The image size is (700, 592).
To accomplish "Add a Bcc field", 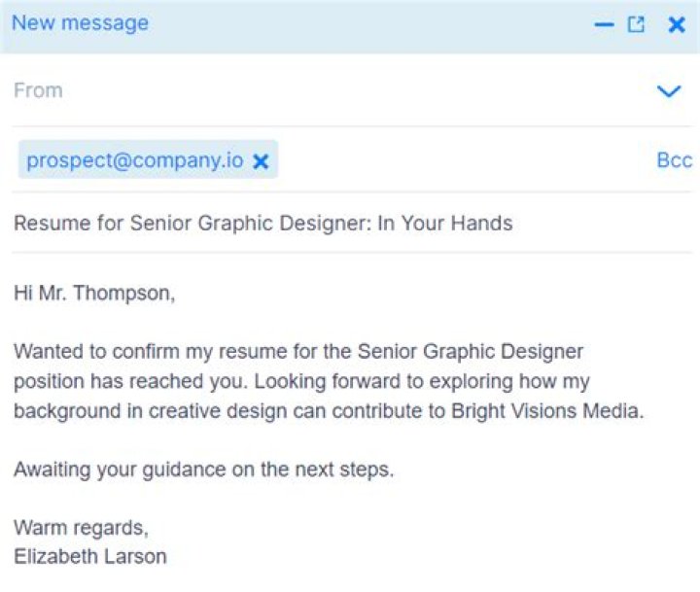I will (674, 160).
